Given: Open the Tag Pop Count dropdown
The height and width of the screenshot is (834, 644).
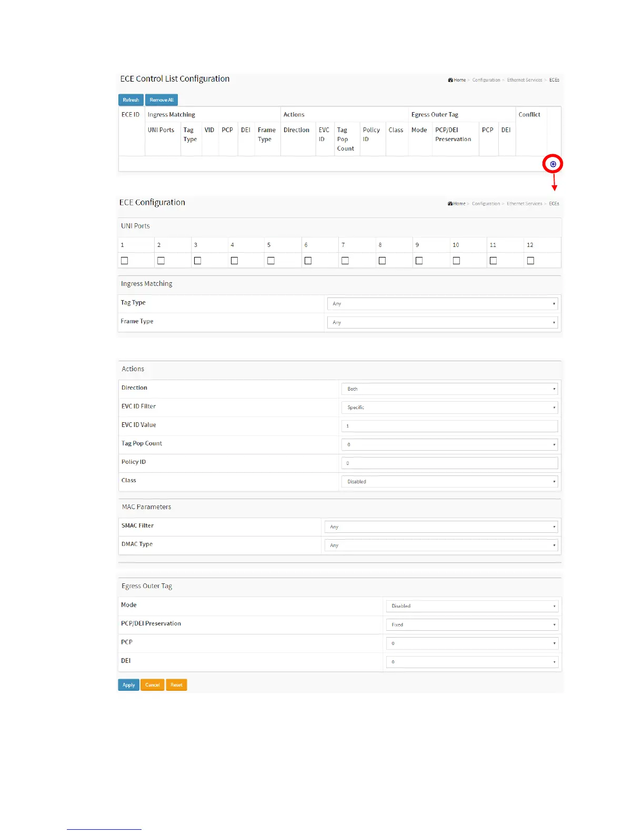Looking at the screenshot, I should 450,444.
